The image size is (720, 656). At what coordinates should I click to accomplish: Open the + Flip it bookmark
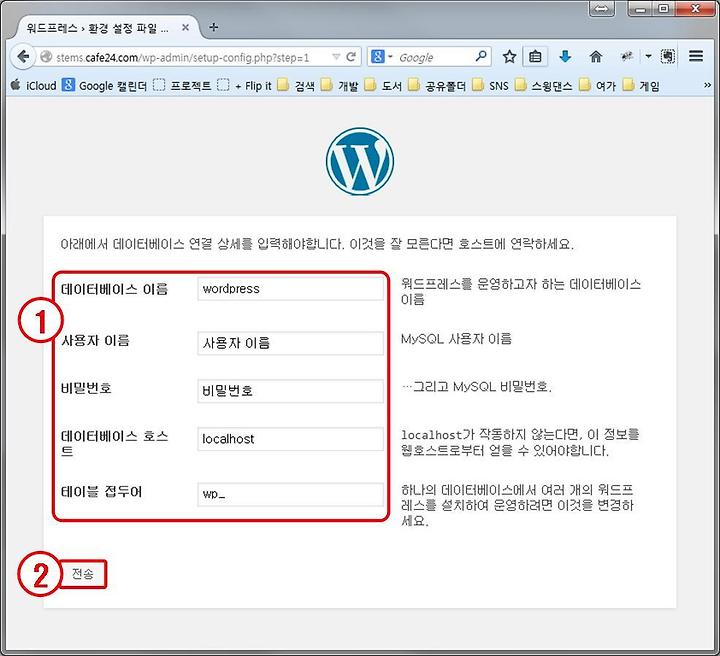point(245,86)
